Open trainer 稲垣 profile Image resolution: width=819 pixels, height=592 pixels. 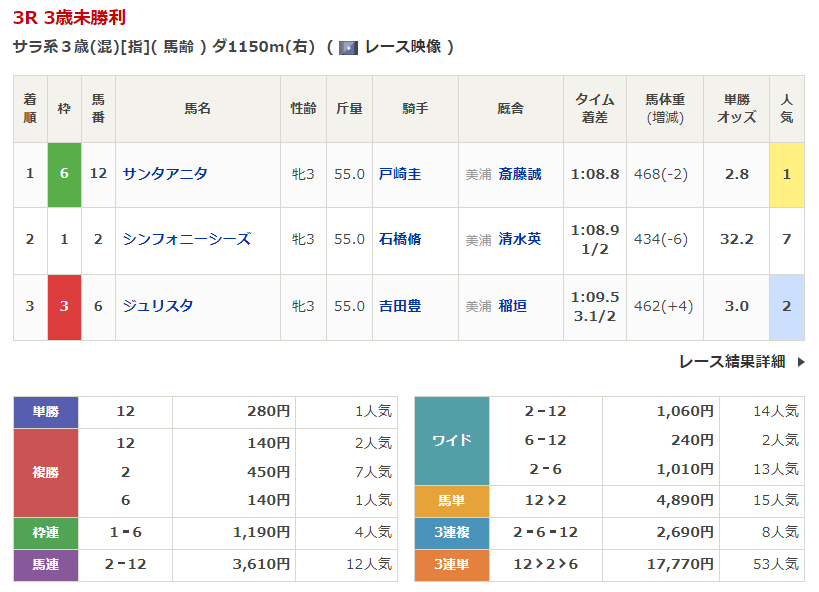coord(512,306)
